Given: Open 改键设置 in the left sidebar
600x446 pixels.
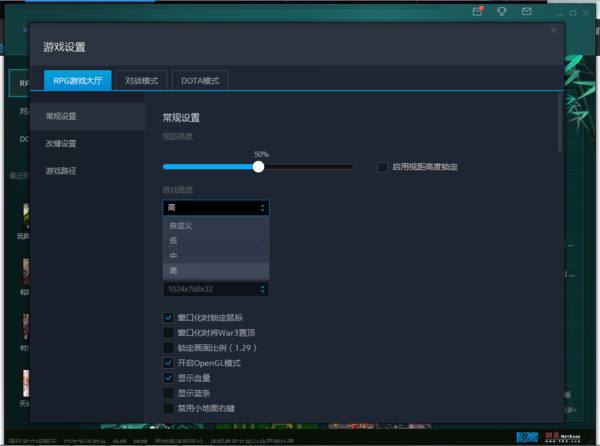Looking at the screenshot, I should tap(61, 143).
